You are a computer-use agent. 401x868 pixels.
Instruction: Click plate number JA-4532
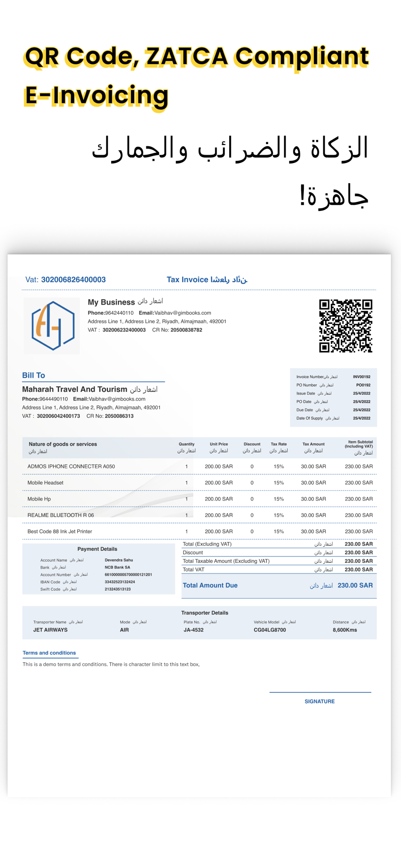pos(194,630)
